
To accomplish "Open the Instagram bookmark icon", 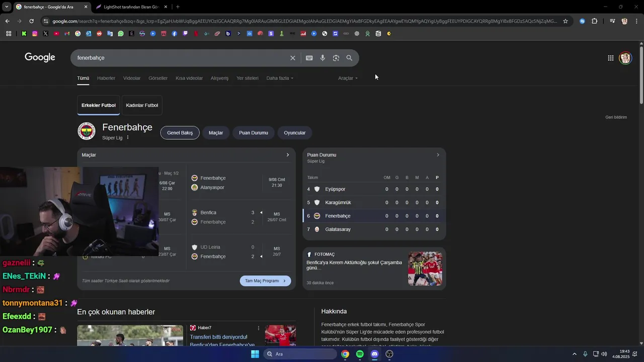I will [x=35, y=34].
